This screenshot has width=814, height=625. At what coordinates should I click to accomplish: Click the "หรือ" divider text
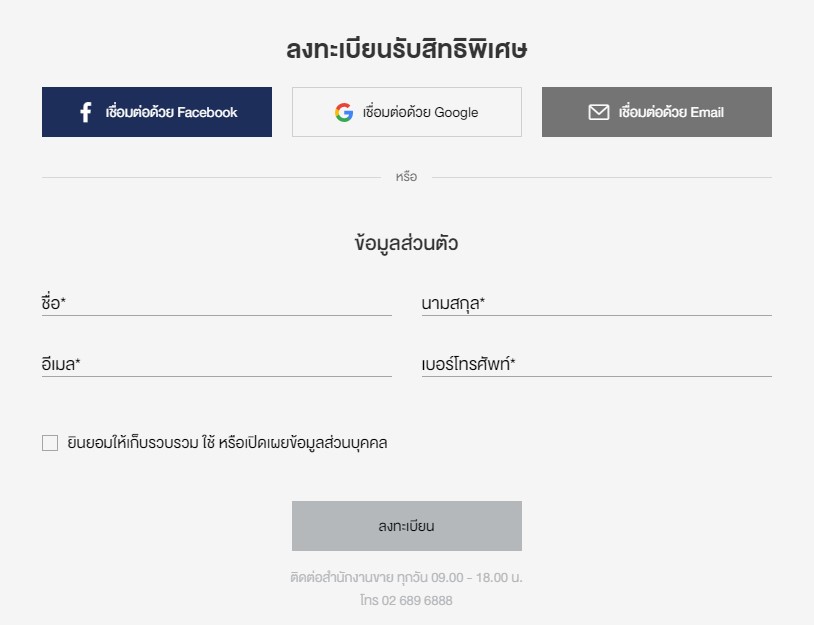(406, 176)
